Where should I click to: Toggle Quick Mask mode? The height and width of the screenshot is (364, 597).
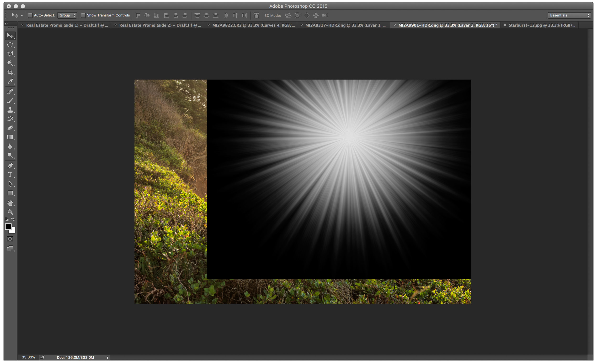10,239
